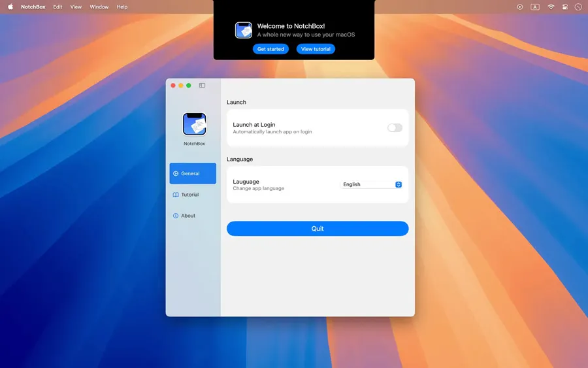
Task: Click the slashed circle icon in menu bar
Action: (x=578, y=7)
